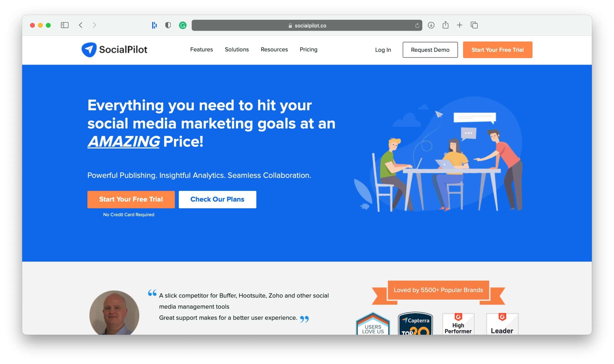Click the download browser icon
This screenshot has height=364, width=614.
[x=431, y=25]
